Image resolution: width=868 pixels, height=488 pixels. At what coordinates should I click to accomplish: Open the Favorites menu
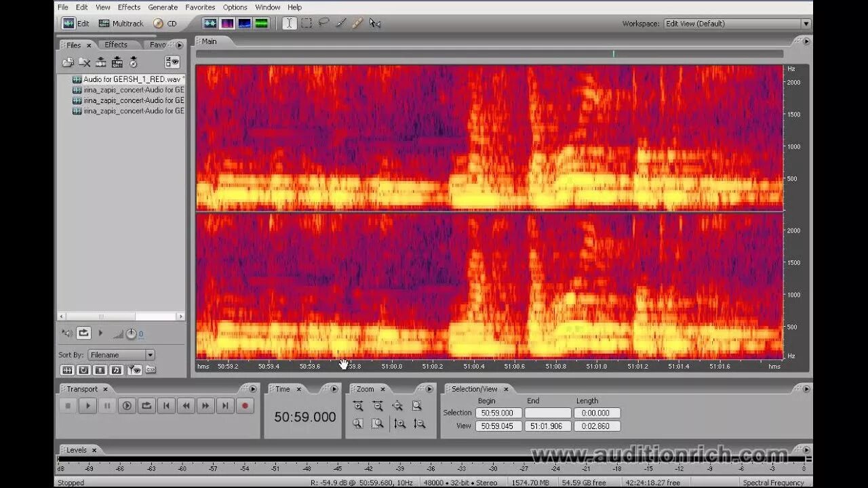click(x=200, y=7)
